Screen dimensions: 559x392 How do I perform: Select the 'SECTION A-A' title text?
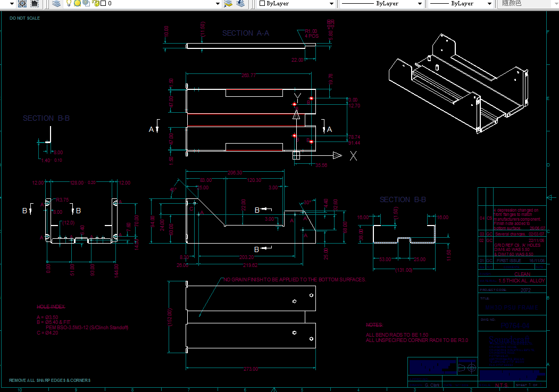[246, 33]
